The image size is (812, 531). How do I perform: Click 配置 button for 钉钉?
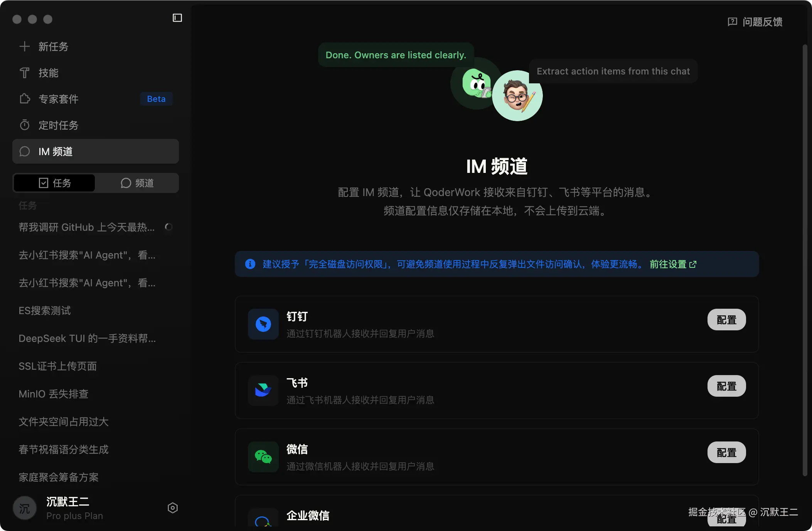coord(726,320)
